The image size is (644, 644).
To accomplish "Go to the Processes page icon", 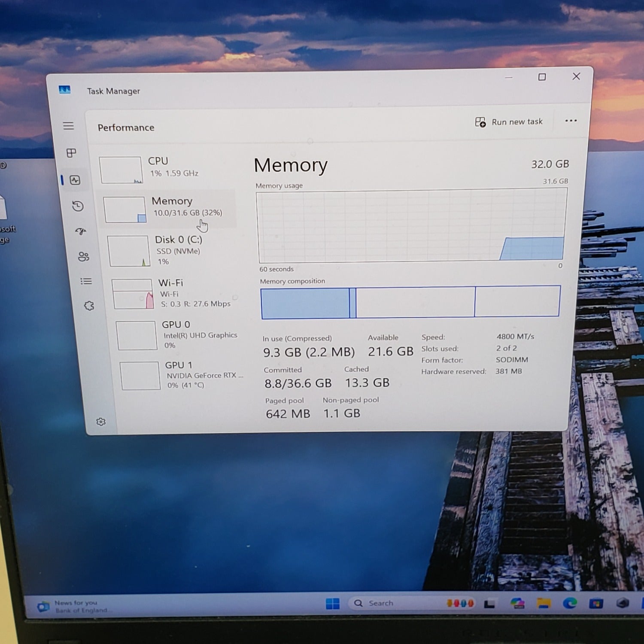I will (x=71, y=153).
